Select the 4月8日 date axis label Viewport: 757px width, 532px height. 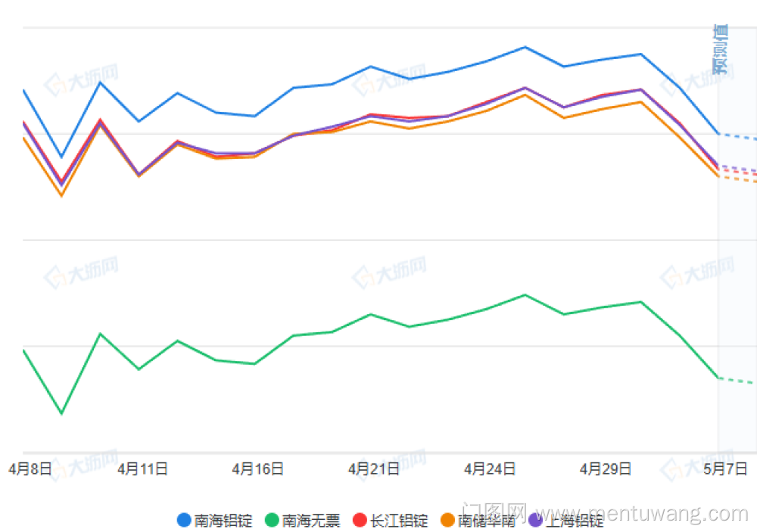click(x=30, y=469)
